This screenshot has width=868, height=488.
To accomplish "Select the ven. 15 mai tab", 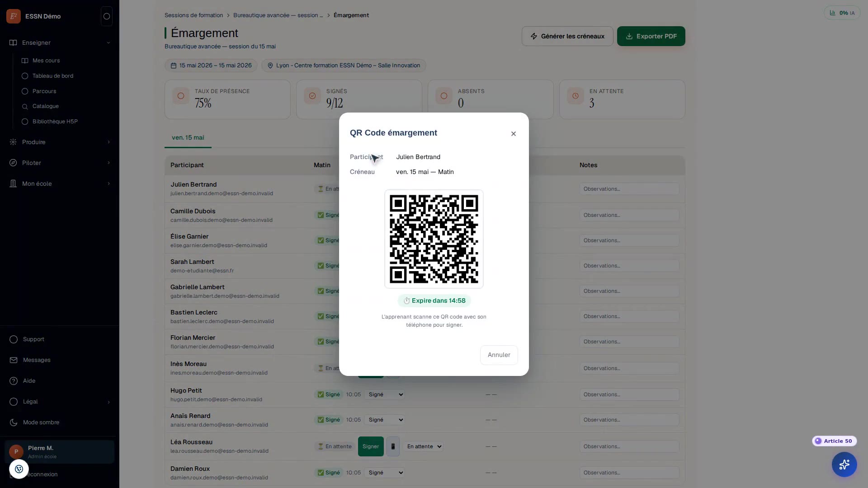I will pos(188,138).
